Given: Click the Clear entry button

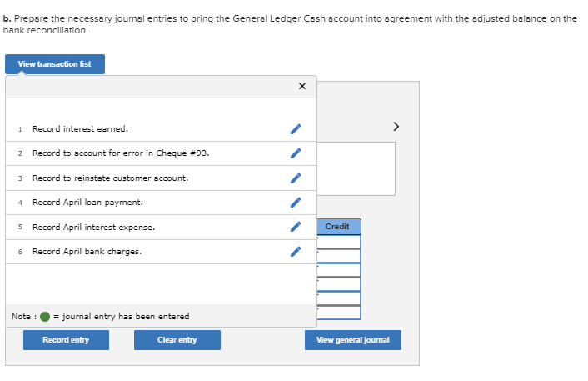Looking at the screenshot, I should [177, 340].
